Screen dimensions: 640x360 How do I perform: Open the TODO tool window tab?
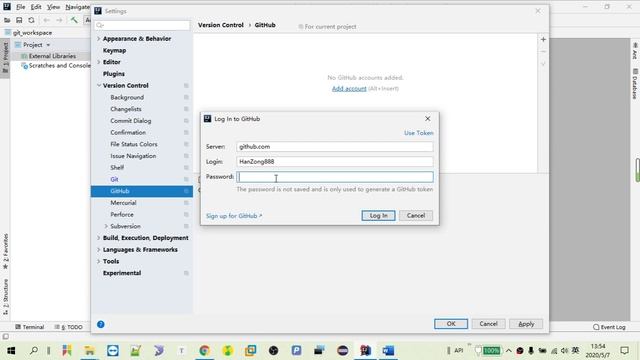coord(69,327)
